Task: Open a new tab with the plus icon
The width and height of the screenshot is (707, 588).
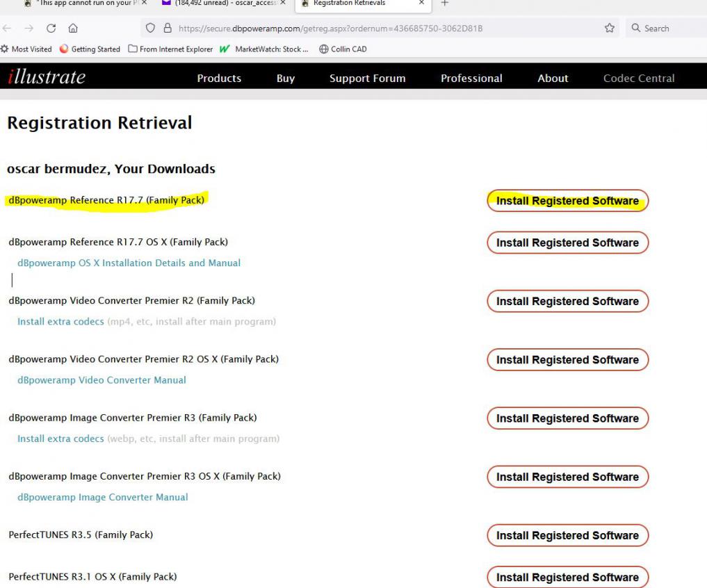Action: [x=445, y=3]
